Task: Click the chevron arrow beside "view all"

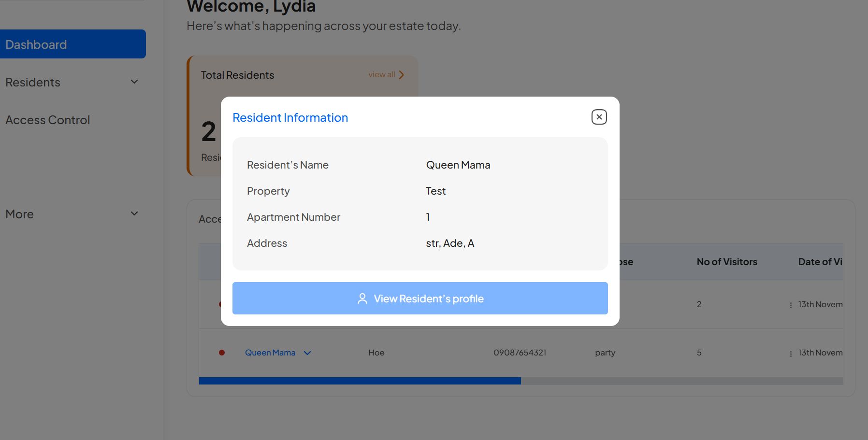Action: [401, 74]
